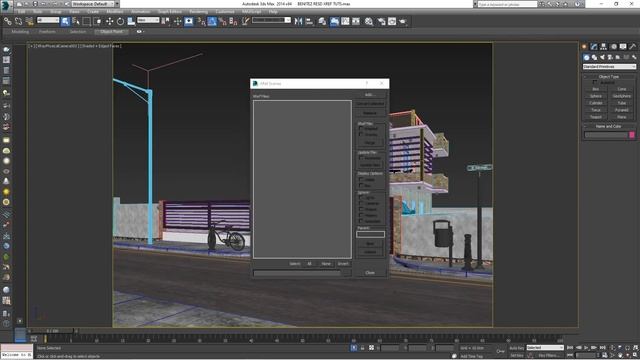
Task: Activate the Select and Move tool
Action: point(109,21)
